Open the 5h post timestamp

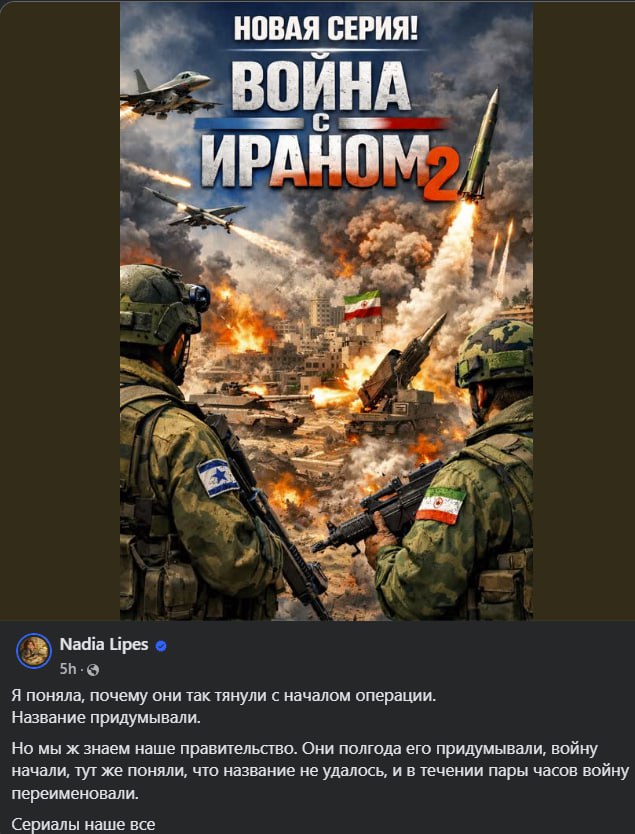point(68,669)
